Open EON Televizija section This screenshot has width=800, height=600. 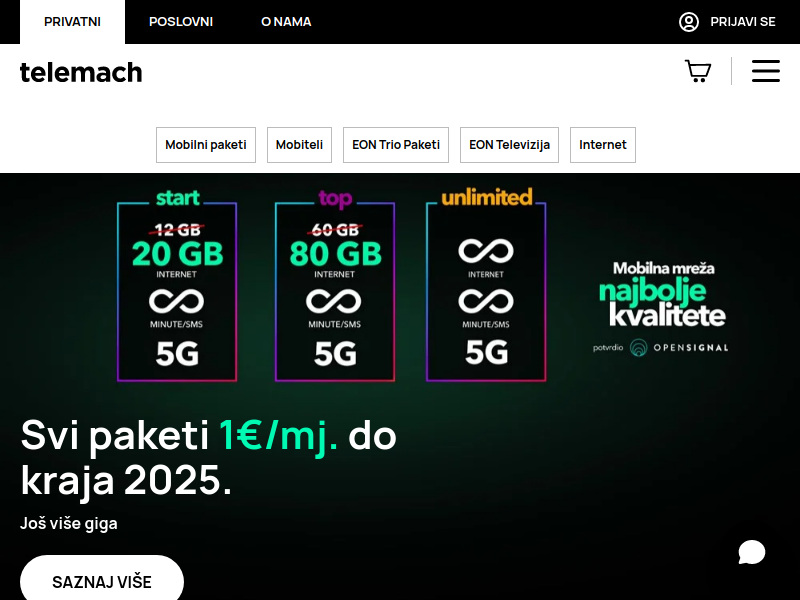coord(509,145)
